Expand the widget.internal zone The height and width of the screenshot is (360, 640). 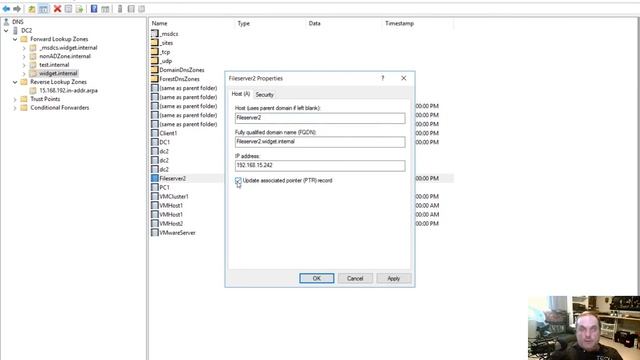coord(24,73)
